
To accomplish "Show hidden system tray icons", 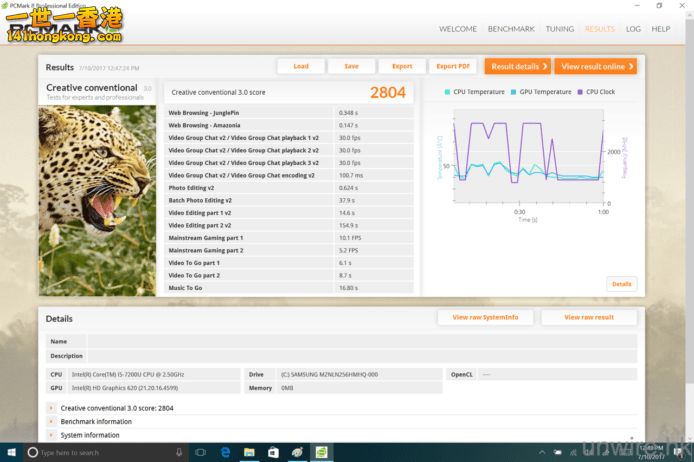I will coord(542,452).
